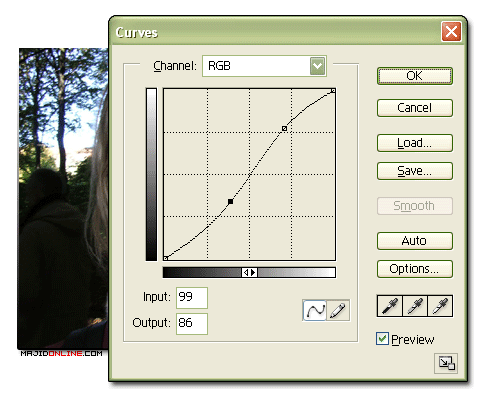Select the solid black curve point

[230, 201]
